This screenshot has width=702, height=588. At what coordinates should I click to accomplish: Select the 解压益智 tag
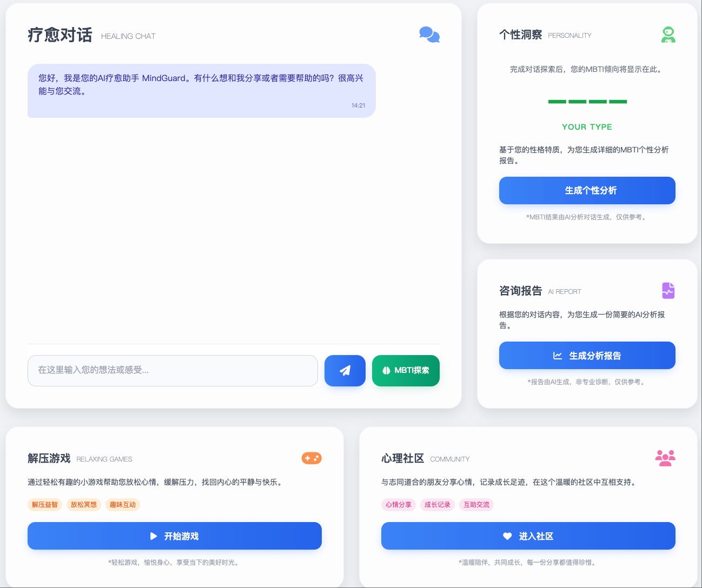tap(45, 505)
